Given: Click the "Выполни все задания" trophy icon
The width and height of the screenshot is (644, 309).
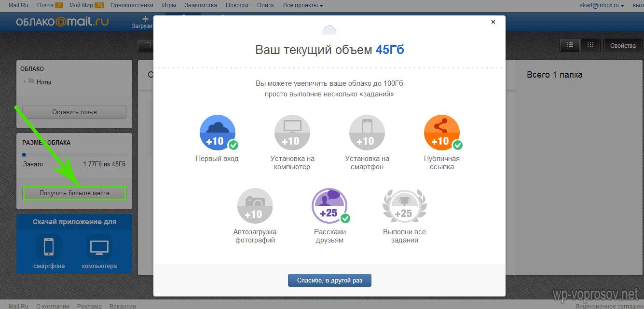Looking at the screenshot, I should [404, 206].
